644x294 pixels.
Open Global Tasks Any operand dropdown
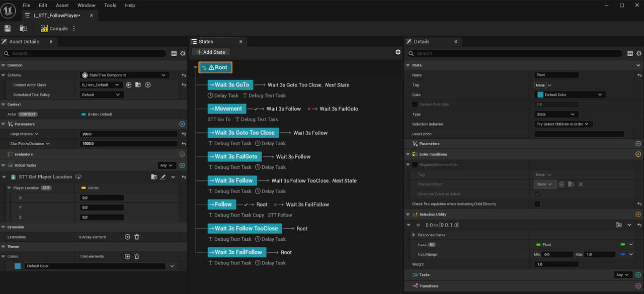pyautogui.click(x=167, y=165)
